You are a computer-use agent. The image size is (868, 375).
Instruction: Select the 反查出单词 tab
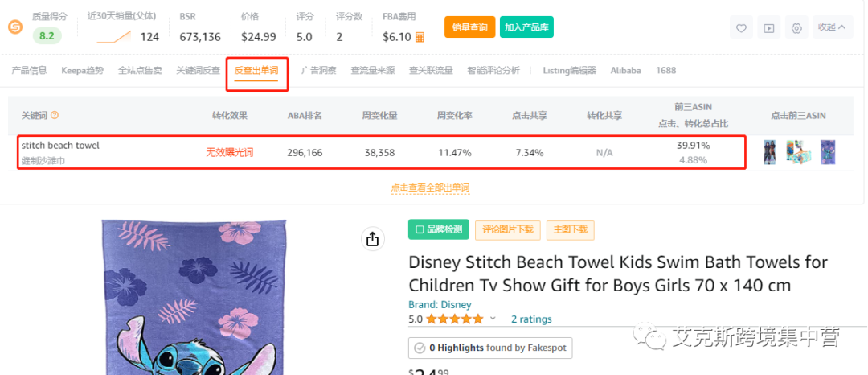click(x=256, y=71)
